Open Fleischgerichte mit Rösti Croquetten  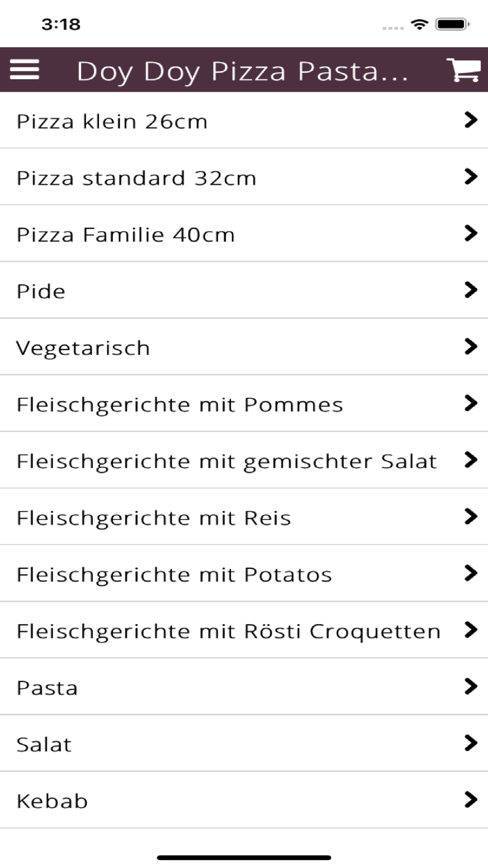[x=228, y=631]
